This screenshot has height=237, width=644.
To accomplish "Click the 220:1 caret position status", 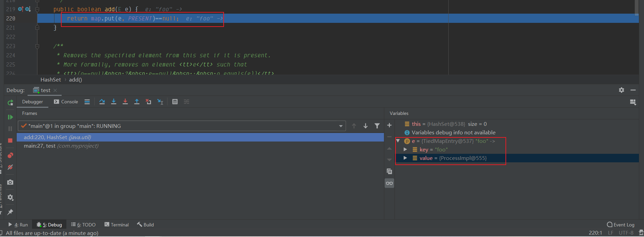I will pos(595,233).
